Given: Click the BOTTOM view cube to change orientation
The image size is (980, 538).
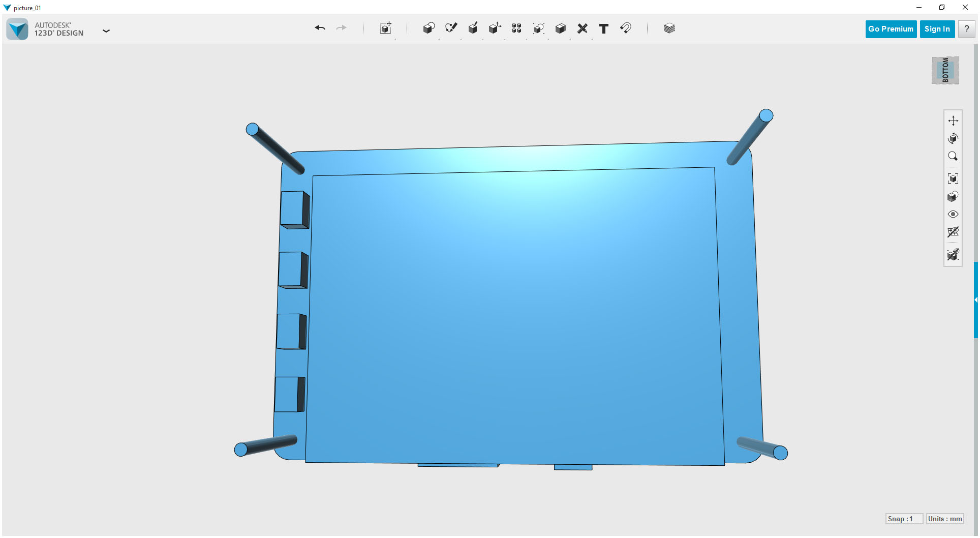Looking at the screenshot, I should click(x=945, y=70).
